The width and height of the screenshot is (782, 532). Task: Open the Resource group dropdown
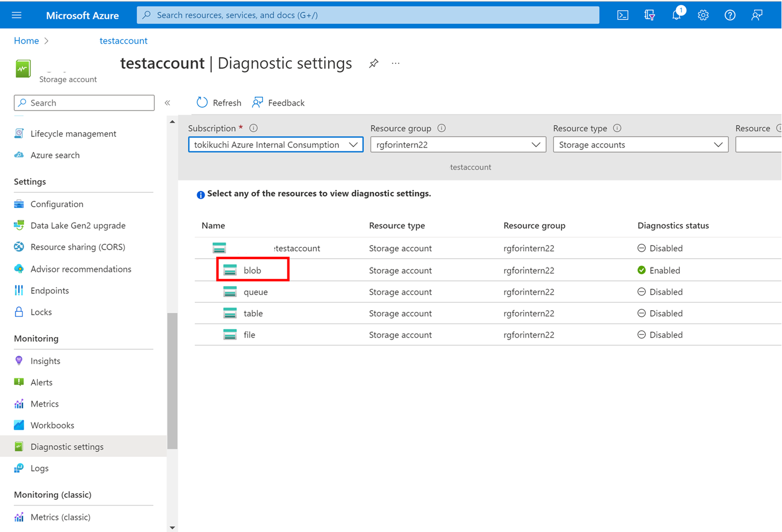[x=458, y=145]
